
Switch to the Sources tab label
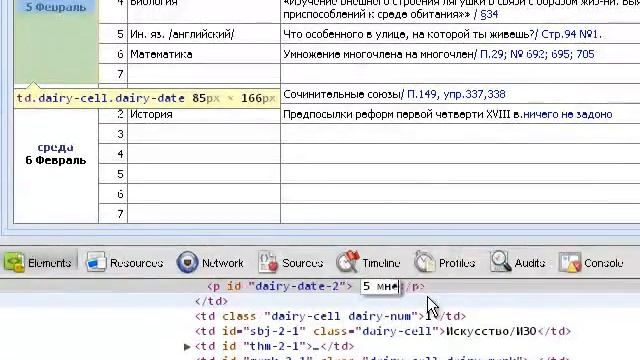pyautogui.click(x=302, y=263)
